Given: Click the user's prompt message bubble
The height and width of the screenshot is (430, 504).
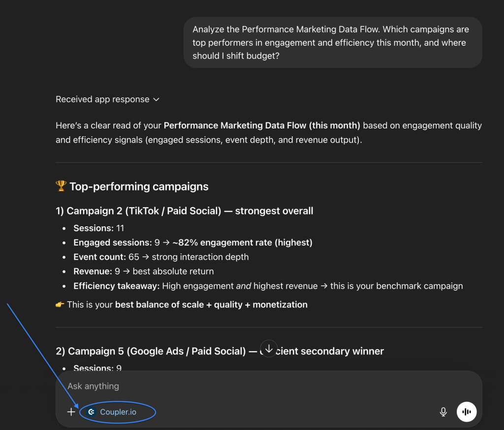Looking at the screenshot, I should click(x=332, y=43).
